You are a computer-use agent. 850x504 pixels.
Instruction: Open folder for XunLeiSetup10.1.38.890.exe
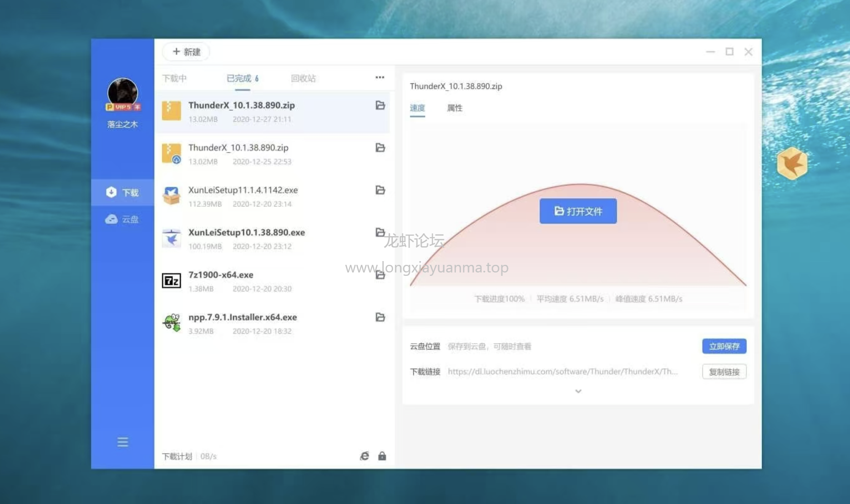(380, 232)
